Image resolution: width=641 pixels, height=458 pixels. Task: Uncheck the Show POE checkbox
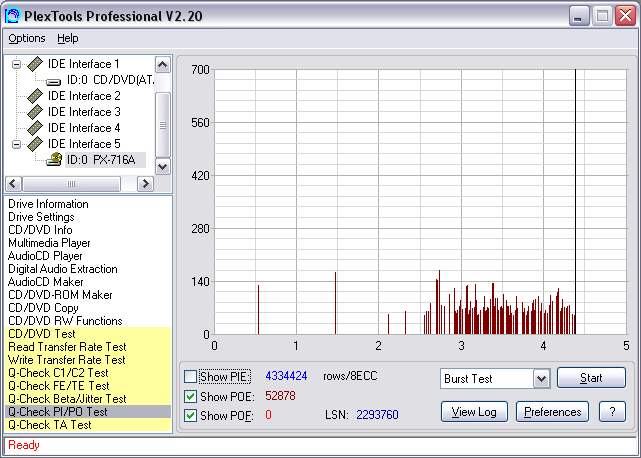pyautogui.click(x=191, y=396)
